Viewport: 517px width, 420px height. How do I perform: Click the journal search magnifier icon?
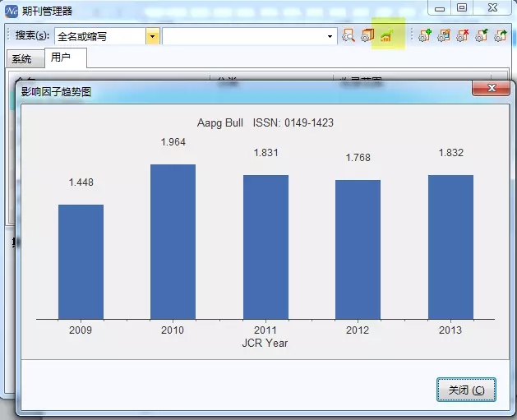pyautogui.click(x=349, y=35)
